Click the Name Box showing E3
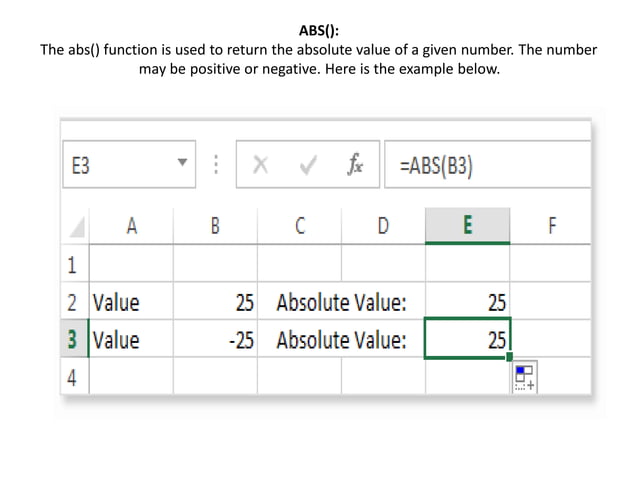The image size is (638, 478). [x=115, y=166]
